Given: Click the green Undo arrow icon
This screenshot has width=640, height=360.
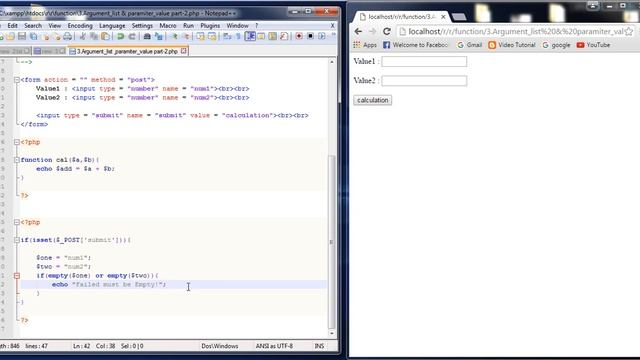Looking at the screenshot, I should (x=121, y=37).
